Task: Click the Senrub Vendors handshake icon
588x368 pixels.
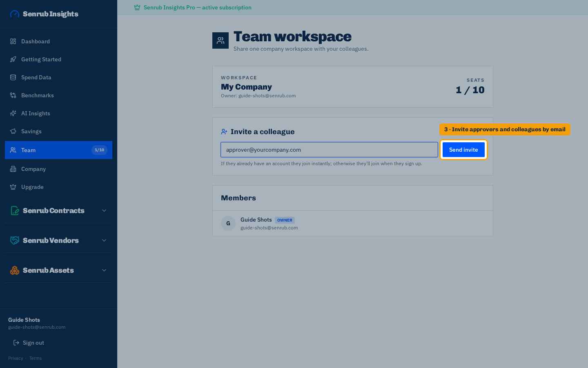Action: pyautogui.click(x=15, y=240)
